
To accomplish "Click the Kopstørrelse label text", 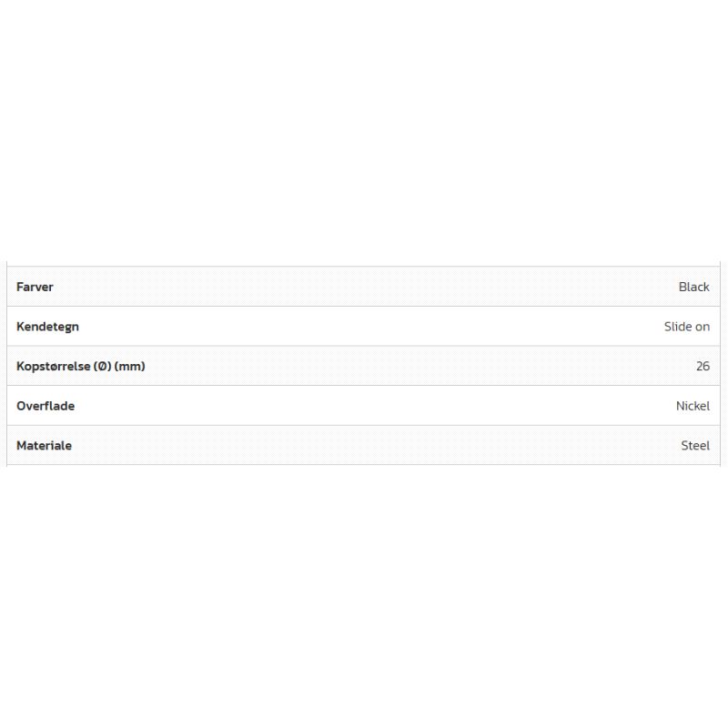I will tap(53, 367).
